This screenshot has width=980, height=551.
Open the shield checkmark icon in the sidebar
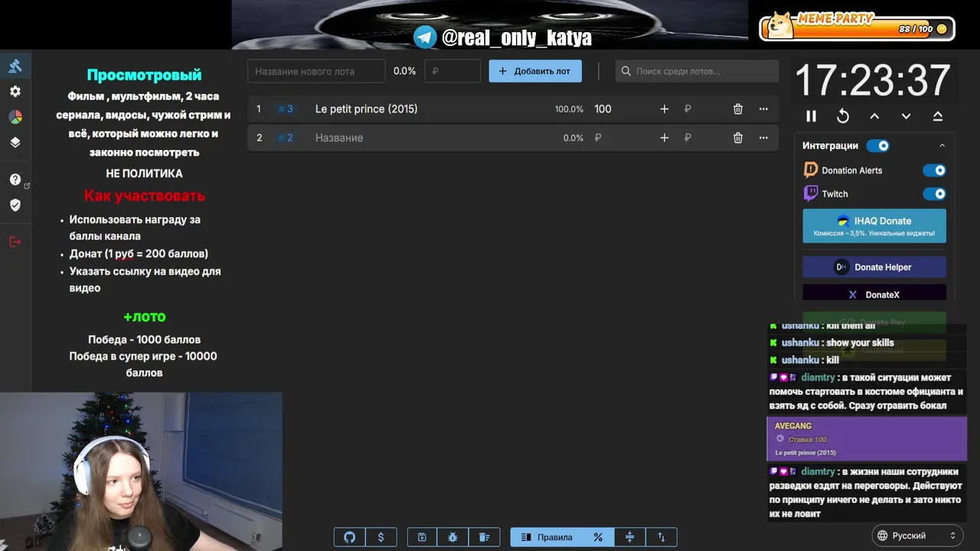coord(15,205)
